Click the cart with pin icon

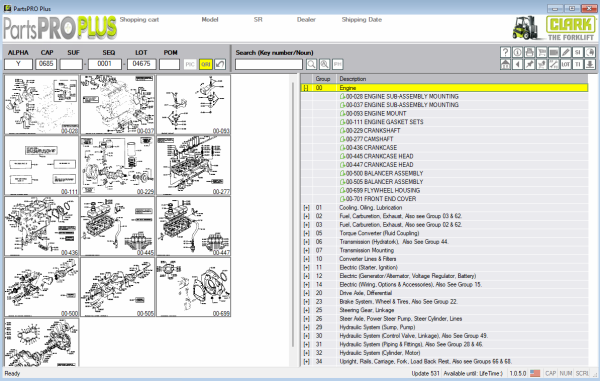coord(541,64)
